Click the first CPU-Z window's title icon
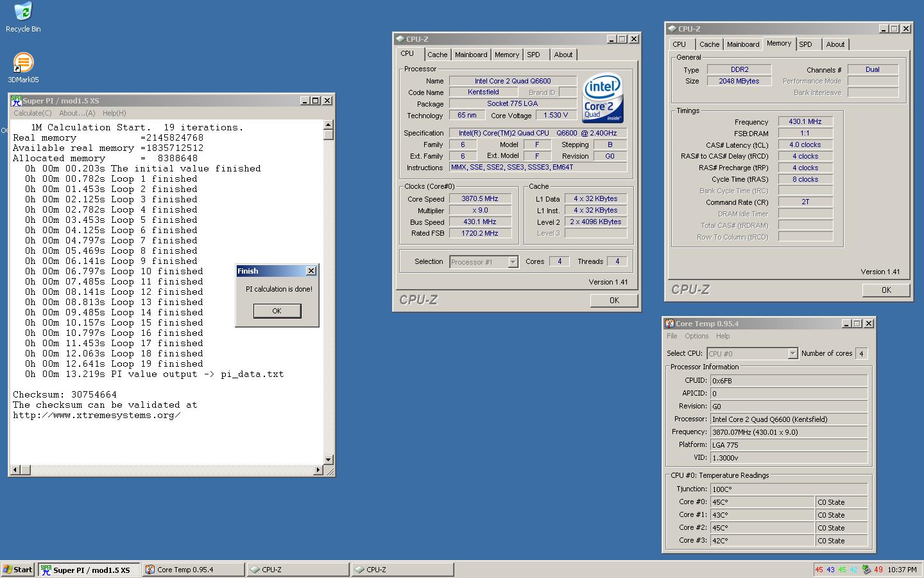The width and height of the screenshot is (924, 578). click(400, 39)
